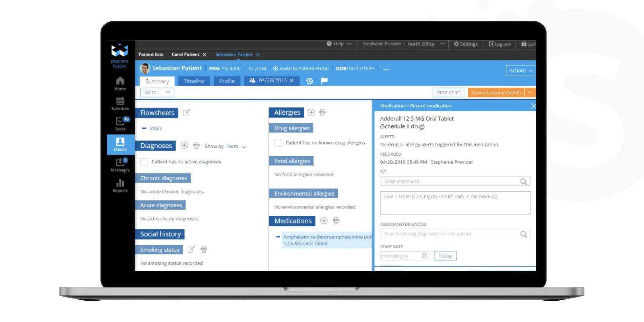Click the Stephanie Provider user name

(x=382, y=44)
